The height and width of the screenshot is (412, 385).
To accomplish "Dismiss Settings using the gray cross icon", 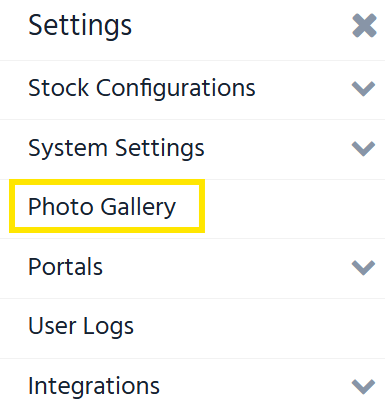I will click(x=364, y=26).
